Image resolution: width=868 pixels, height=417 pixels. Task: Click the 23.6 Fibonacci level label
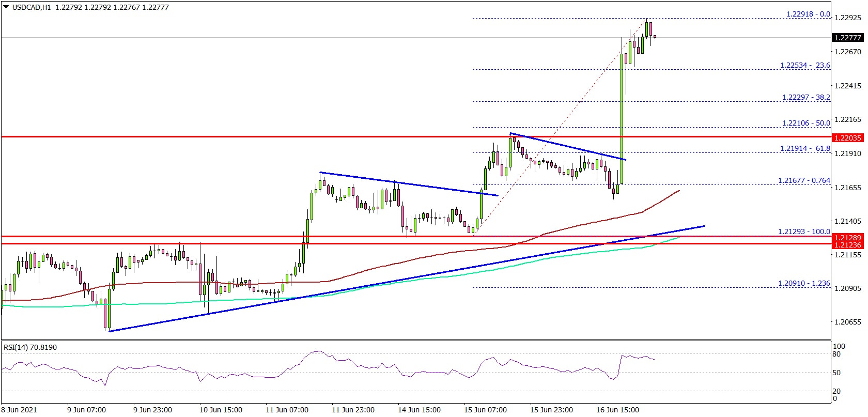pos(804,65)
